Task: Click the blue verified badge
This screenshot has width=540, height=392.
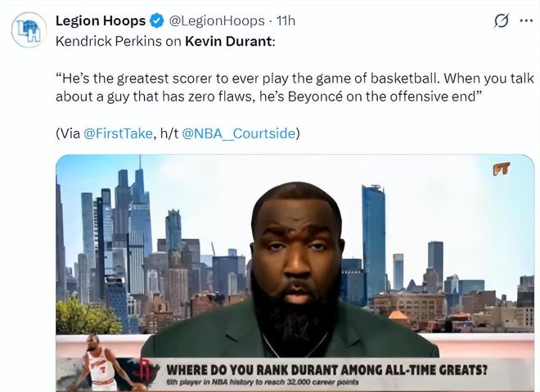Action: tap(157, 21)
